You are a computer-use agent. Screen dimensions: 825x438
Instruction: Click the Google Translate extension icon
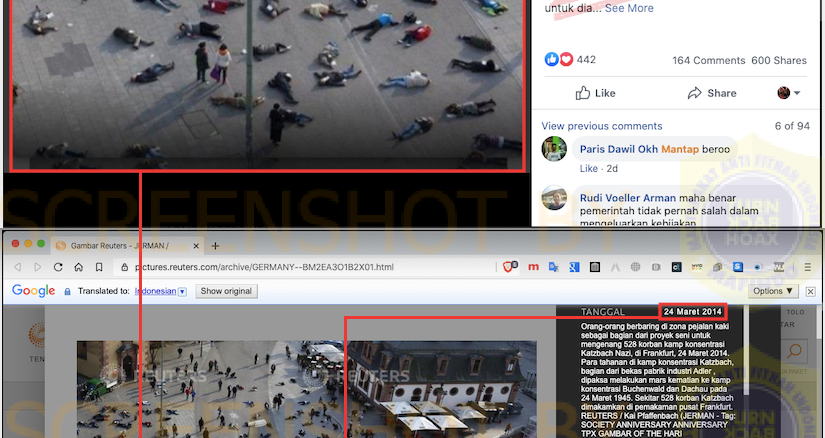tap(554, 267)
